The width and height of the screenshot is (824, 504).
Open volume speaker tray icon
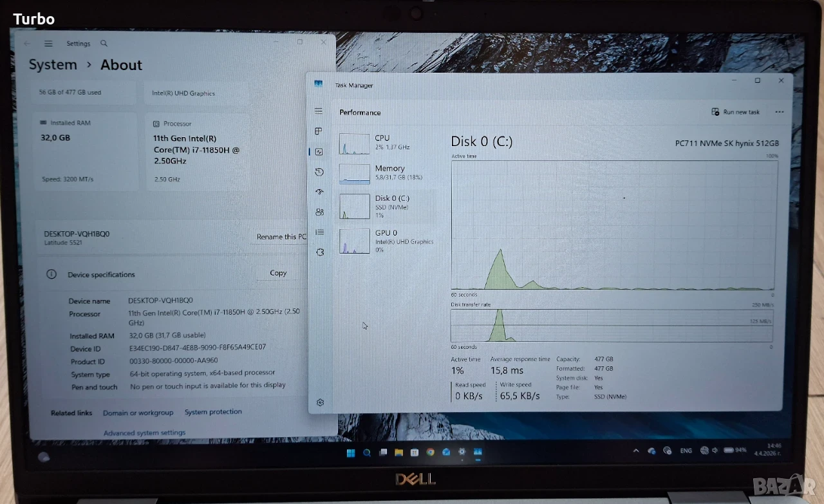click(715, 451)
